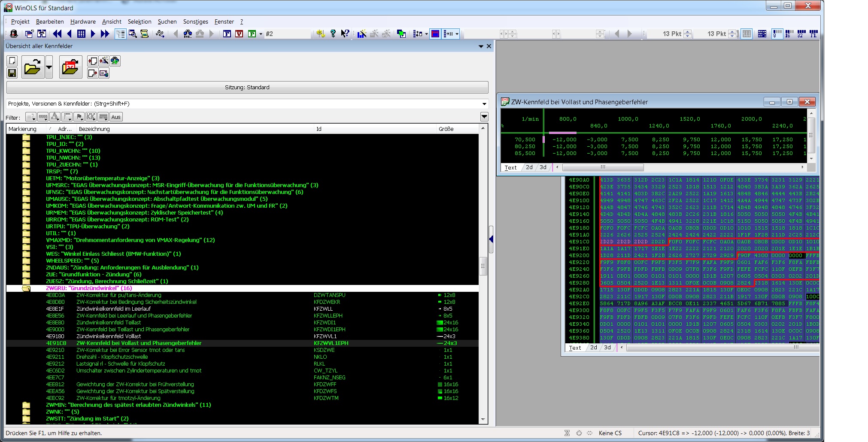This screenshot has height=442, width=868.
Task: Go to previous map with single left arrow
Action: (x=69, y=33)
